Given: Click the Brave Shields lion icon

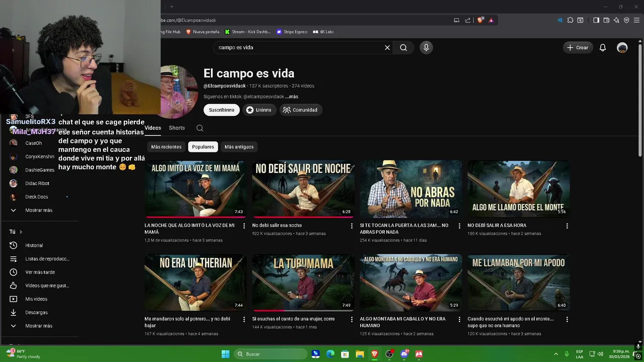Looking at the screenshot, I should tap(480, 20).
